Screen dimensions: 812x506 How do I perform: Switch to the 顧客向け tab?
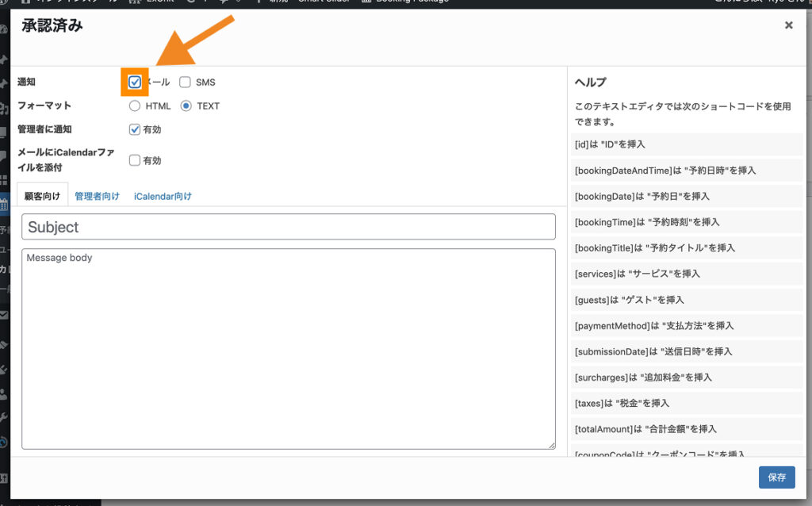click(x=42, y=196)
